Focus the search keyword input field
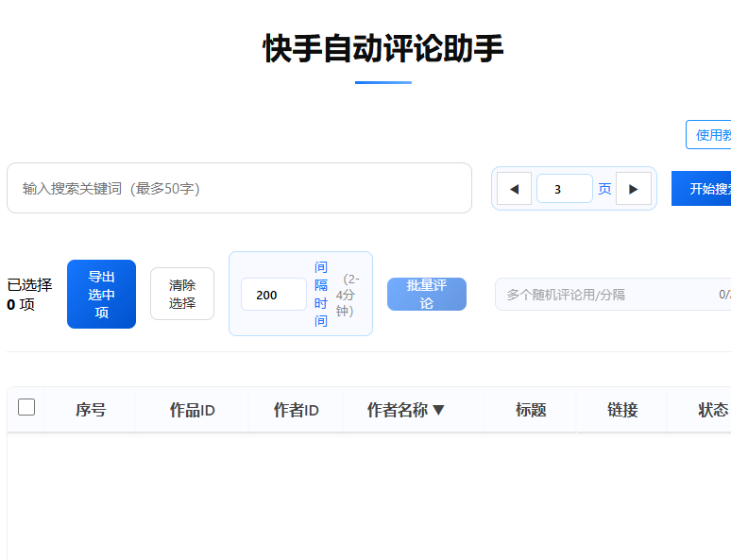Image resolution: width=731 pixels, height=560 pixels. point(239,188)
